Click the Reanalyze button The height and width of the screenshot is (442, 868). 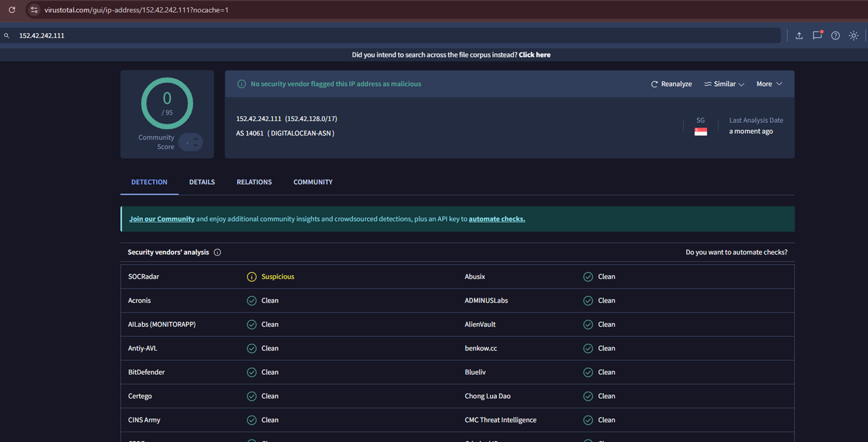click(671, 84)
